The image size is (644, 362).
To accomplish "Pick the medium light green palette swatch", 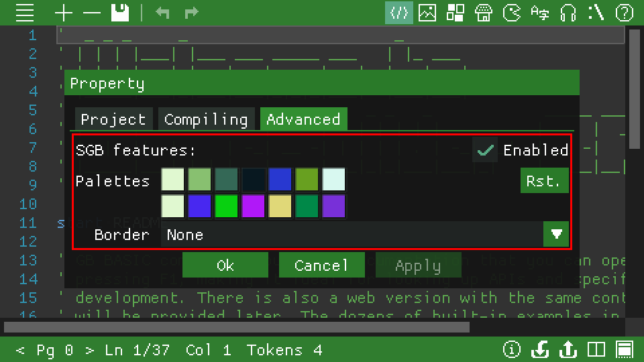I will (x=200, y=180).
